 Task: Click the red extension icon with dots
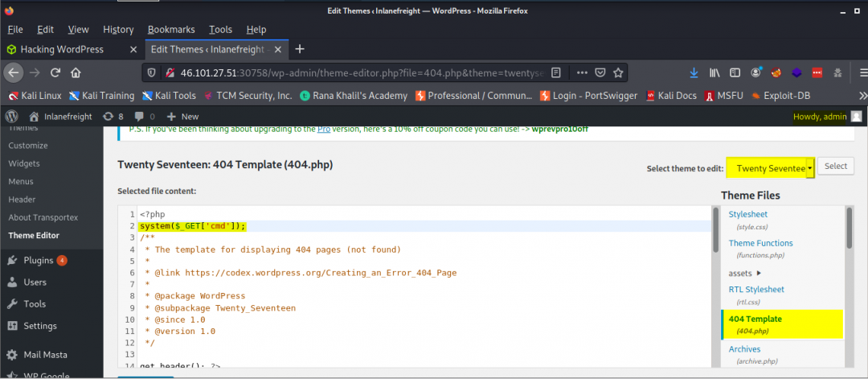[817, 72]
